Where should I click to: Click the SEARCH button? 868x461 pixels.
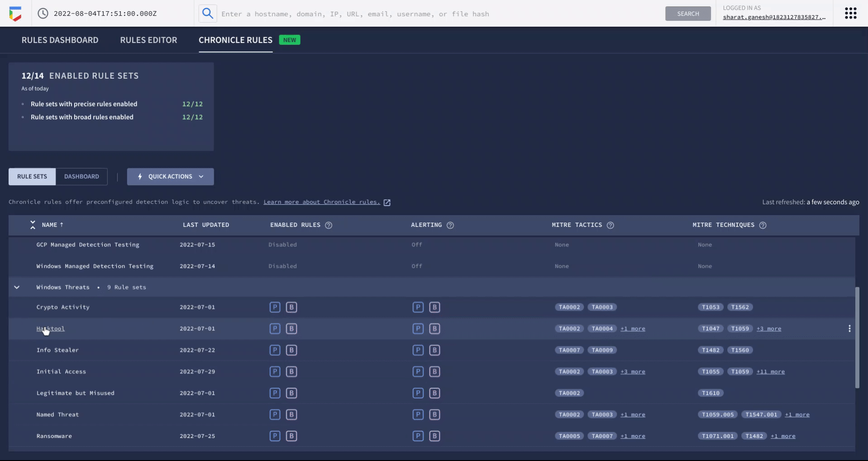pos(687,13)
